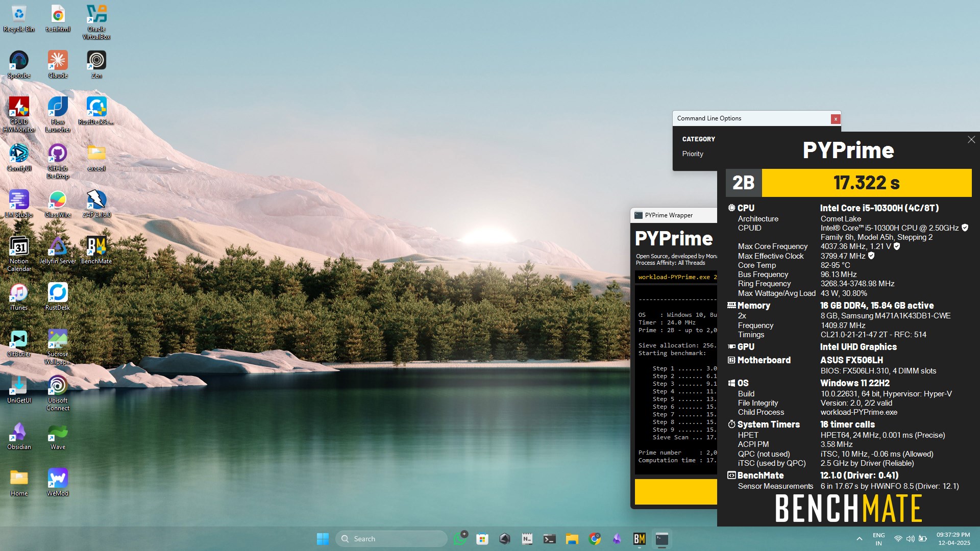The image size is (980, 551).
Task: Launch Claude desktop app icon
Action: [58, 65]
